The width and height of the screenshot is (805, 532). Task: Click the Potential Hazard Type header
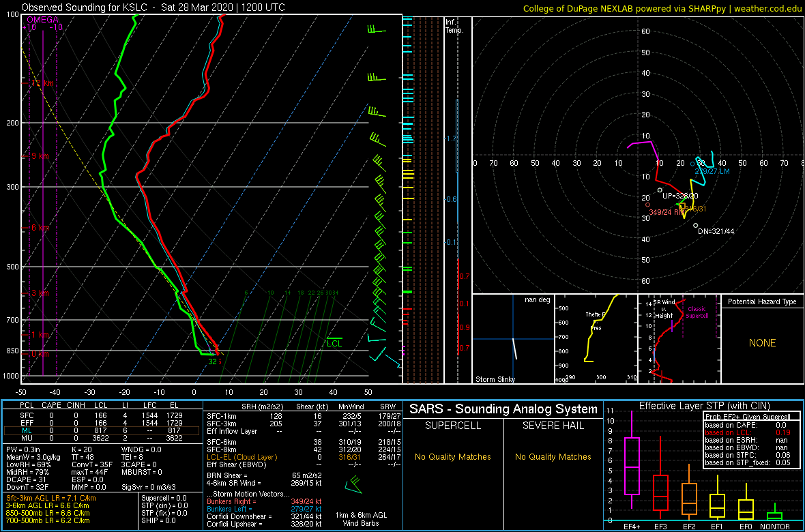761,301
